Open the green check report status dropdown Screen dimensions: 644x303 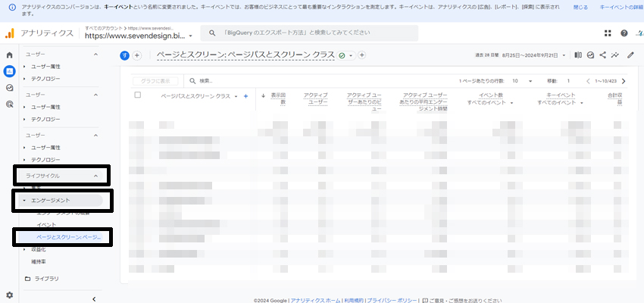[346, 55]
